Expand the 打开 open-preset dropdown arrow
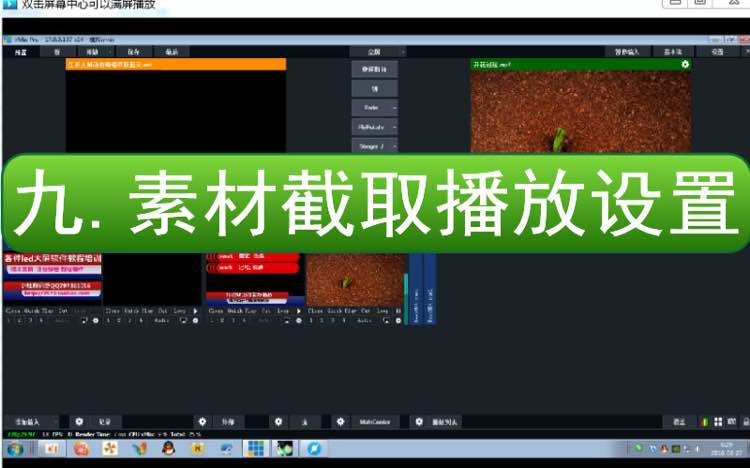 [x=110, y=52]
